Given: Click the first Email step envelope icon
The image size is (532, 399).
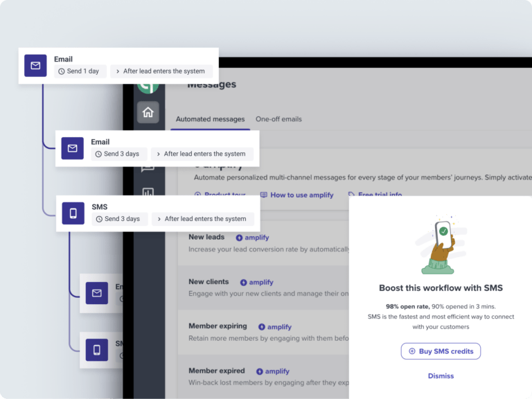Looking at the screenshot, I should pos(35,66).
